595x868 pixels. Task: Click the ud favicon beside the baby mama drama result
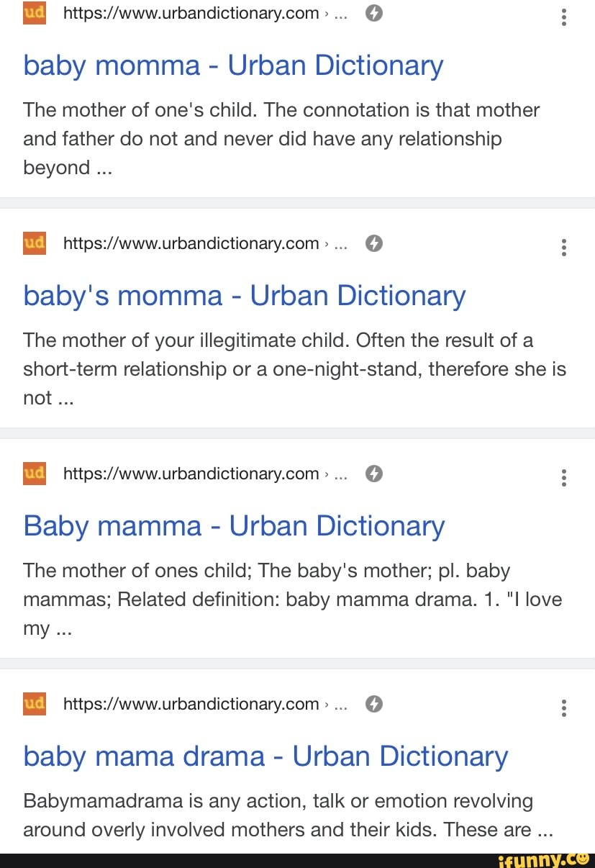pyautogui.click(x=35, y=704)
